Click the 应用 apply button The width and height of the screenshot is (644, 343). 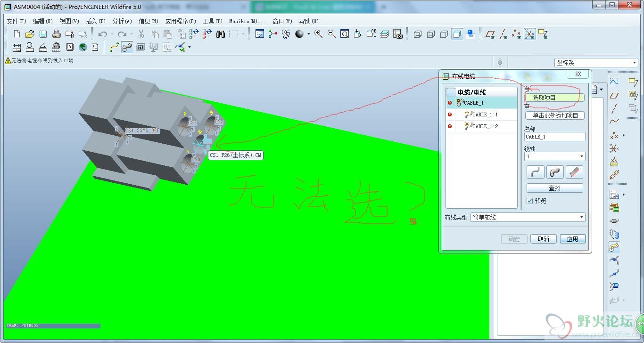click(572, 239)
